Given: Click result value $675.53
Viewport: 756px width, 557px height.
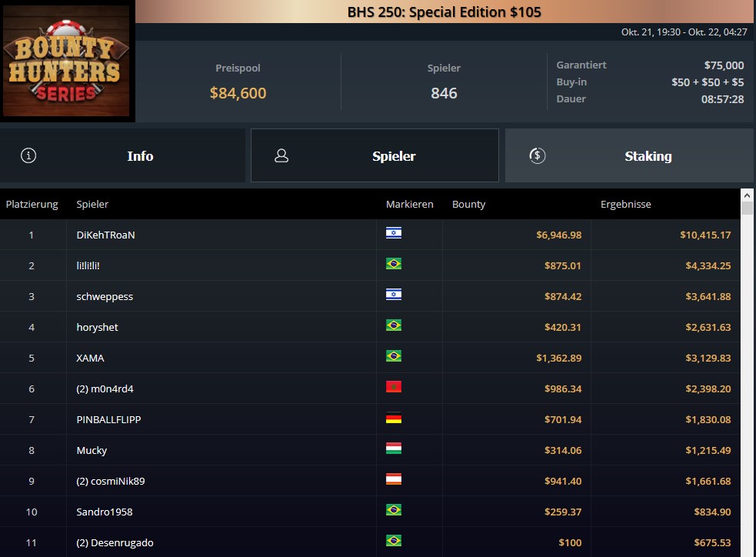Looking at the screenshot, I should point(712,542).
